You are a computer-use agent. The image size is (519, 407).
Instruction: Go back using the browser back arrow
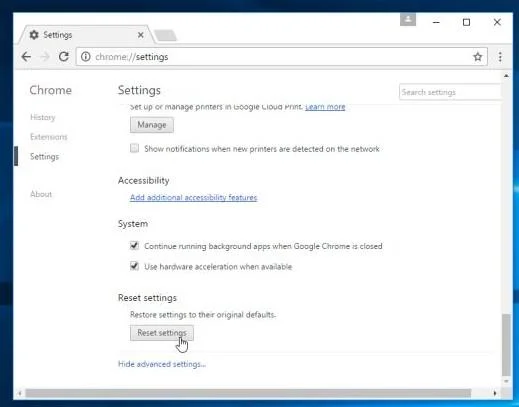coord(26,57)
